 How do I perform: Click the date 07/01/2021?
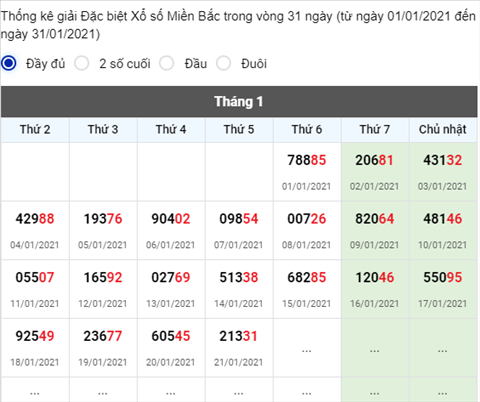click(238, 245)
